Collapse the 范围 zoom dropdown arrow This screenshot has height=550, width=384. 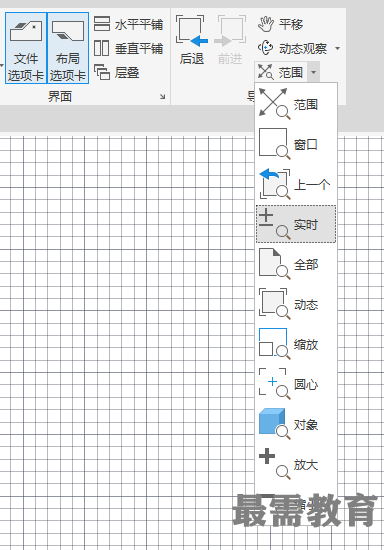[314, 72]
